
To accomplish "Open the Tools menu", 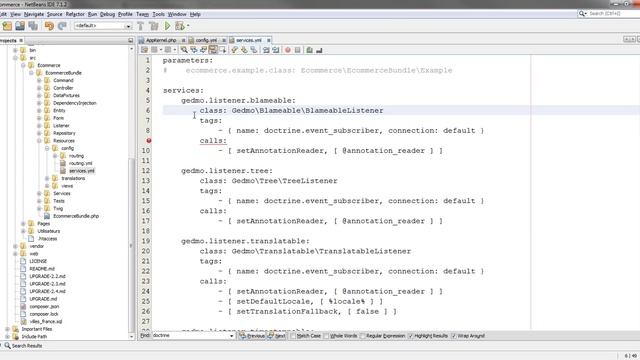I will pyautogui.click(x=159, y=14).
